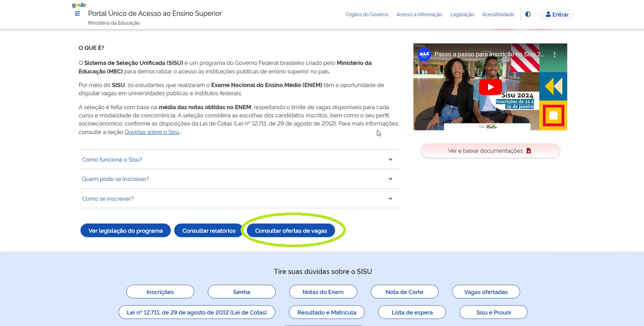Open the hamburger navigation menu
The height and width of the screenshot is (326, 644).
point(77,14)
